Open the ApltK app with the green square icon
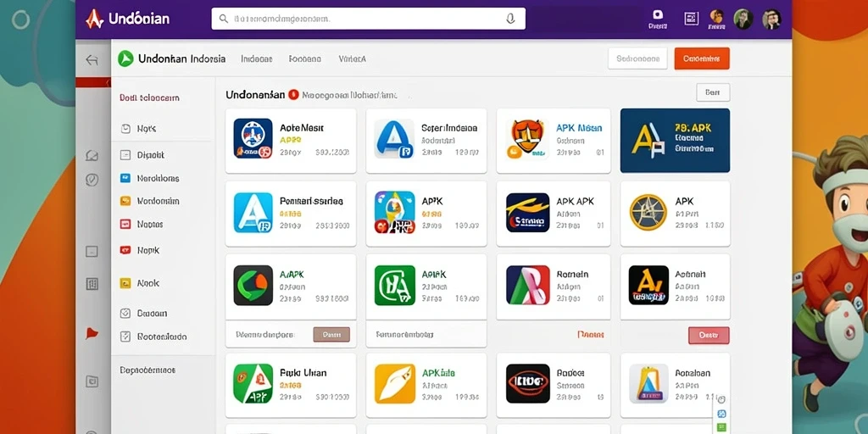Viewport: 868px width, 434px height. (x=426, y=287)
